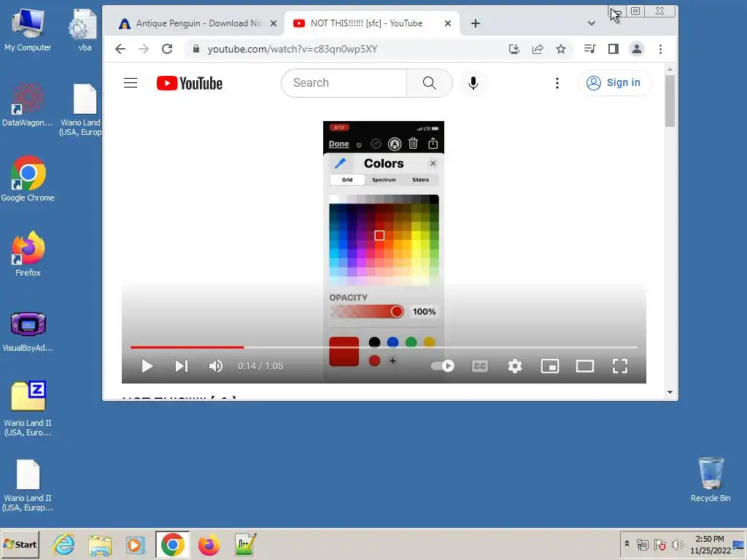Launch Internet Explorer from taskbar
This screenshot has width=747, height=560.
[64, 544]
